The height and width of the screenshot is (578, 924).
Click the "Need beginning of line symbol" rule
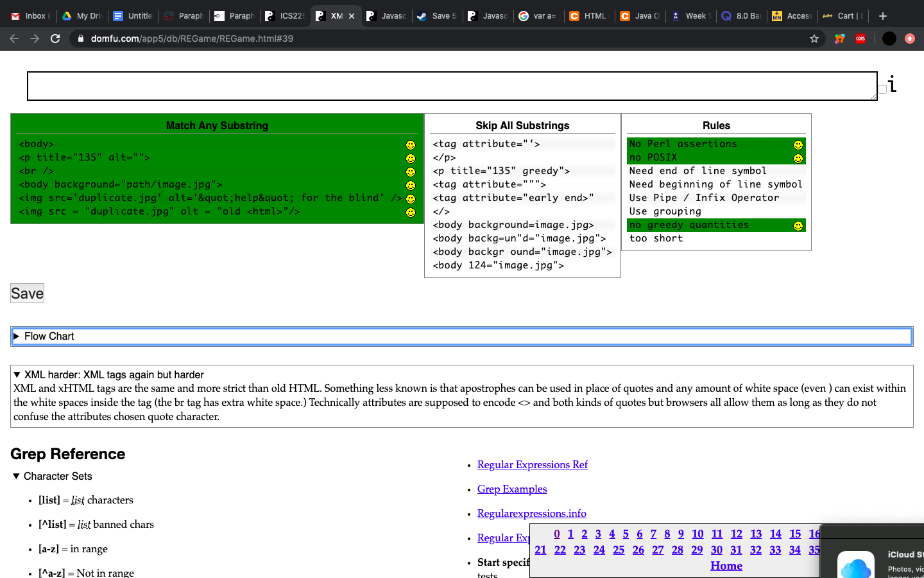pos(716,184)
